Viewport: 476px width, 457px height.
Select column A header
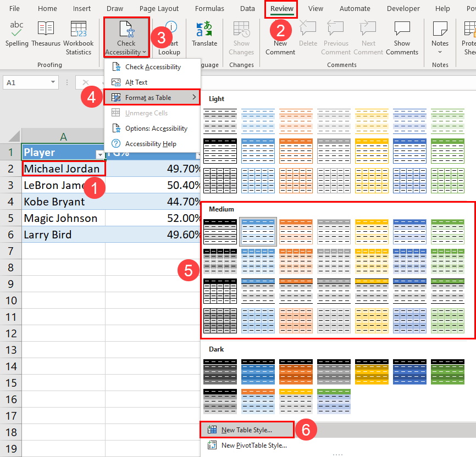point(63,136)
